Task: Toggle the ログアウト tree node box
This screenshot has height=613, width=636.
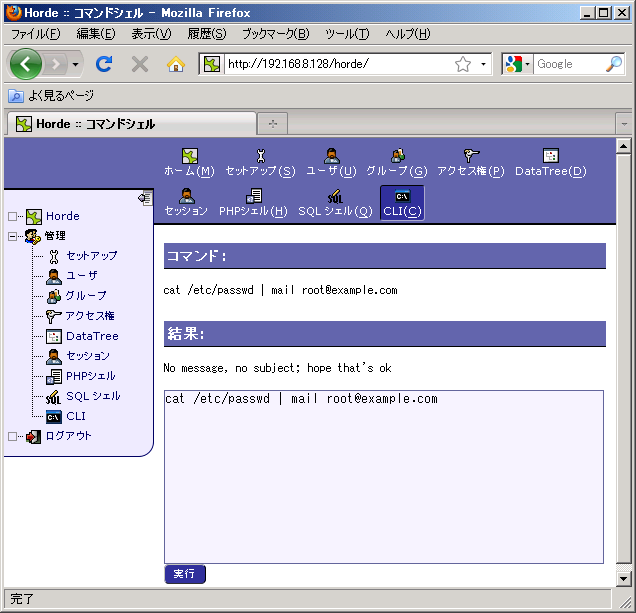Action: (13, 437)
